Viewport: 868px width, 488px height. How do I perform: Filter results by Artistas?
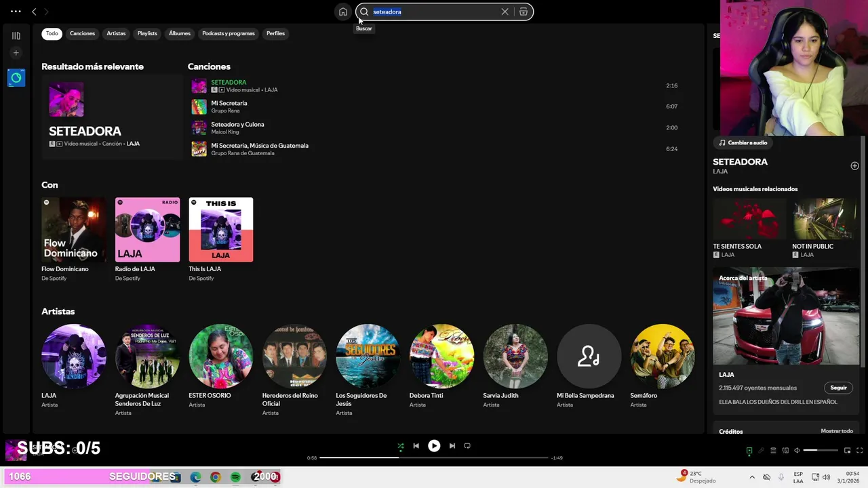point(116,33)
